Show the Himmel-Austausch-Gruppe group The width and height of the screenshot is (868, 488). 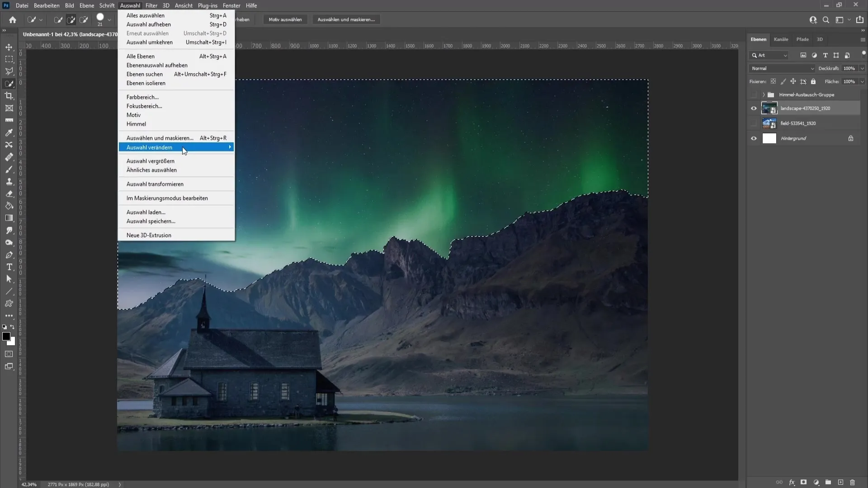coord(754,95)
